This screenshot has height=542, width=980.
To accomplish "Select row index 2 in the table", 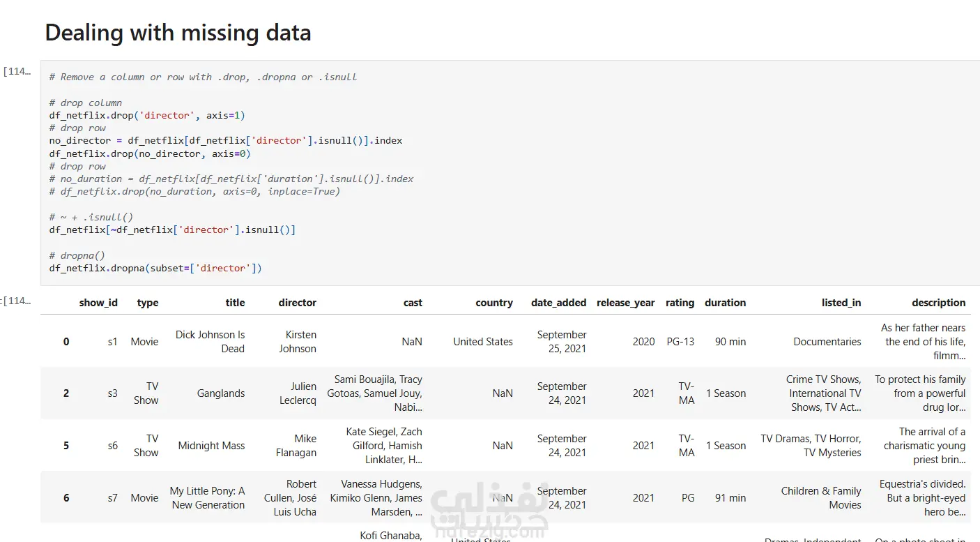I will point(66,393).
